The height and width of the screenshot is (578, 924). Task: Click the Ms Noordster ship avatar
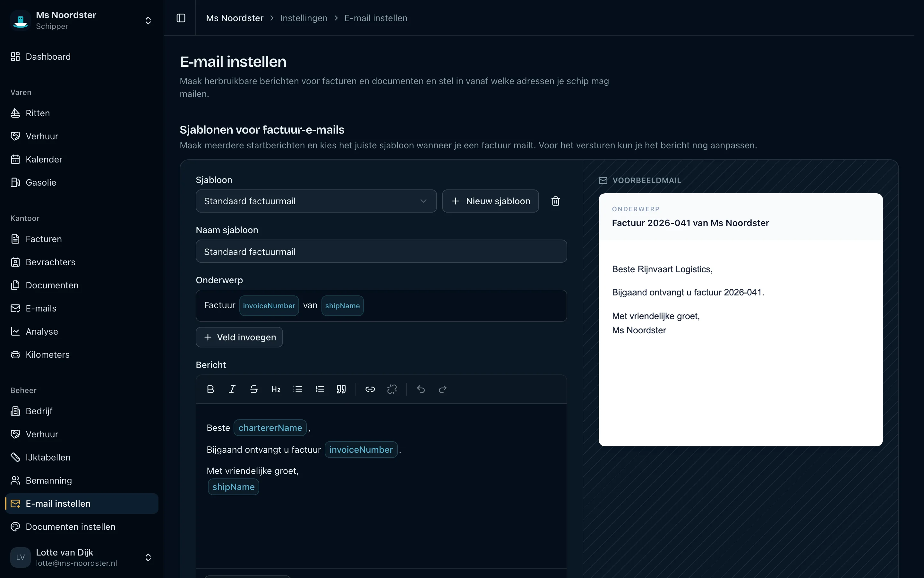coord(21,20)
